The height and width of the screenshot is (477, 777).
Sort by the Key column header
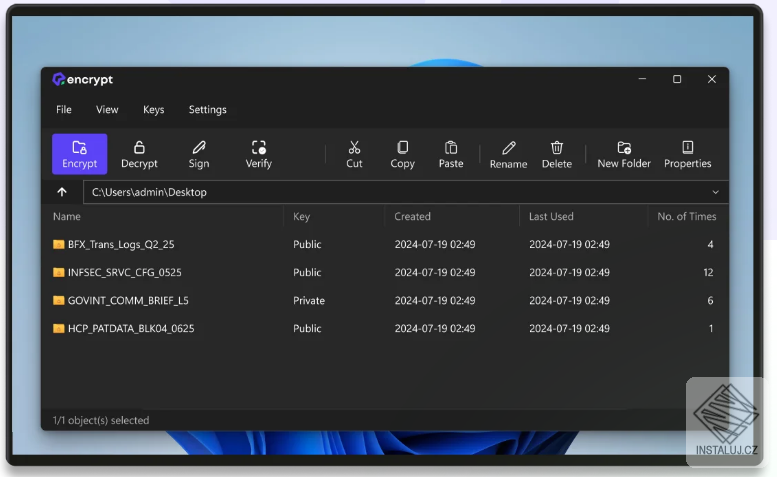pyautogui.click(x=301, y=216)
